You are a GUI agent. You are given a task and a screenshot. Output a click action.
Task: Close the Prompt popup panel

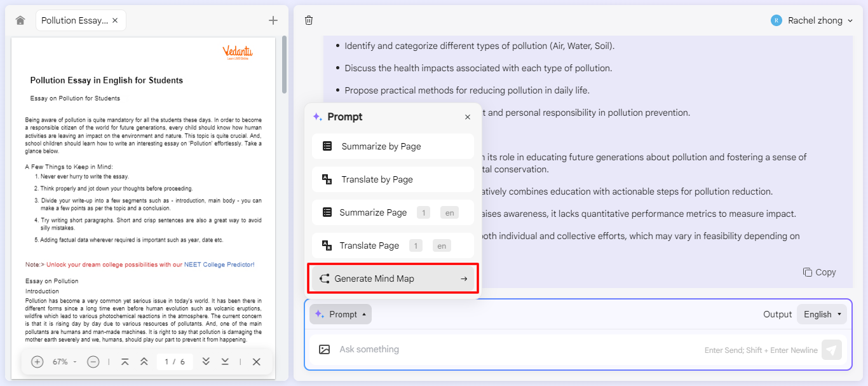pos(468,116)
